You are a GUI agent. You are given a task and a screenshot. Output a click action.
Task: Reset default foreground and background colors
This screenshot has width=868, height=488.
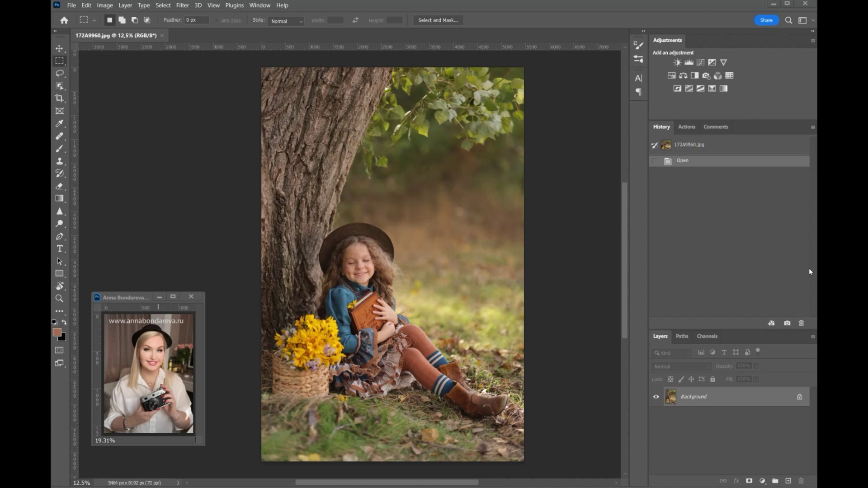coord(55,322)
